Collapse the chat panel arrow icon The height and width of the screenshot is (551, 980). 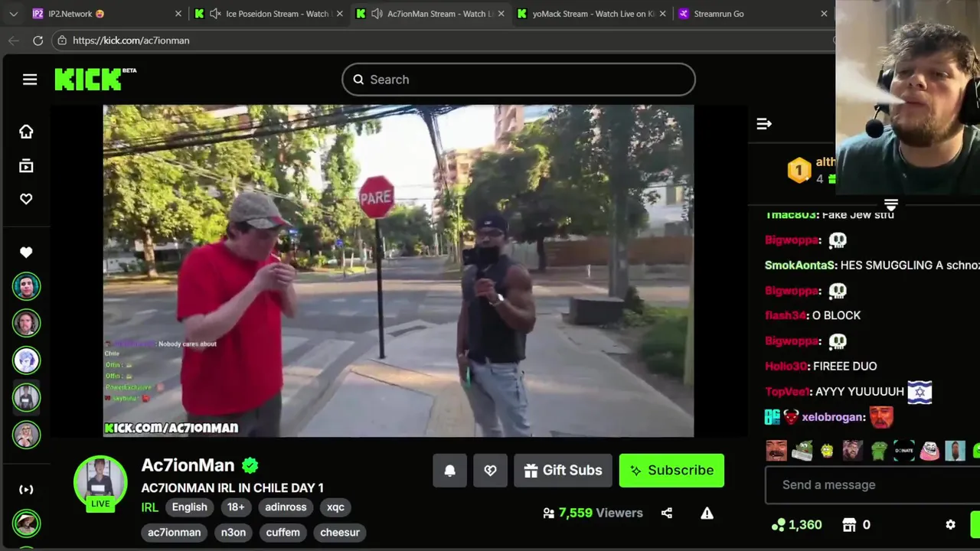(764, 123)
